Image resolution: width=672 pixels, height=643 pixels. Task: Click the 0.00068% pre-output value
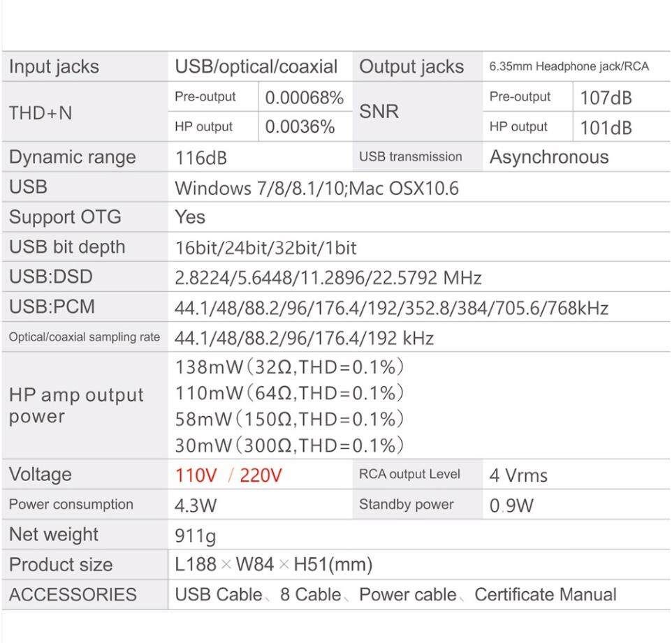tap(305, 98)
